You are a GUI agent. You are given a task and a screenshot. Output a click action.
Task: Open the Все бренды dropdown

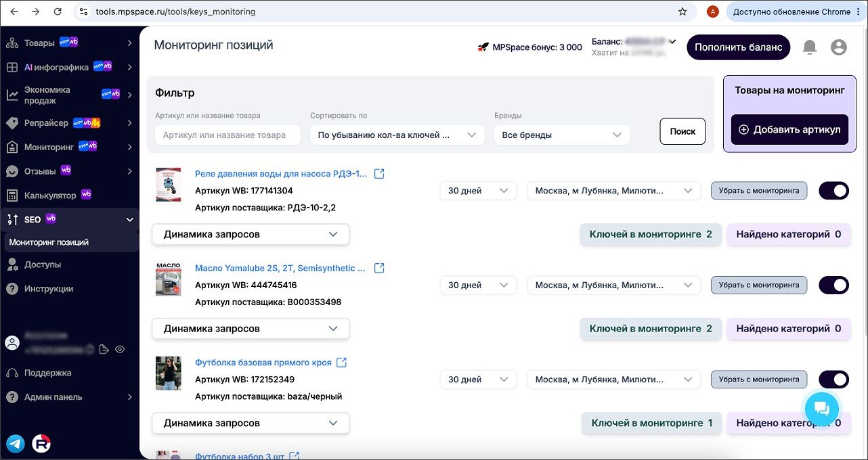[562, 135]
